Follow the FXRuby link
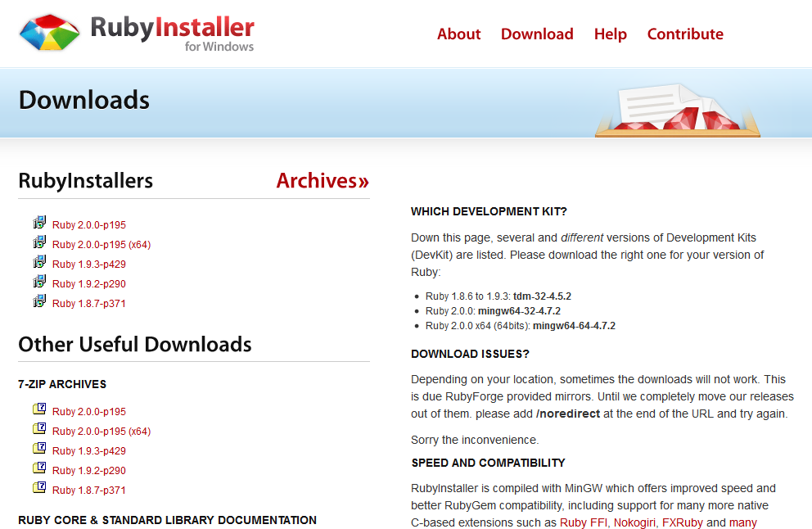The width and height of the screenshot is (812, 529). 683,522
